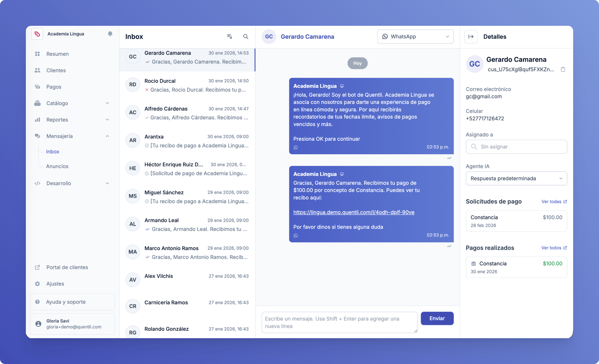
Task: Navigate to Clientes menu label
Action: click(56, 70)
